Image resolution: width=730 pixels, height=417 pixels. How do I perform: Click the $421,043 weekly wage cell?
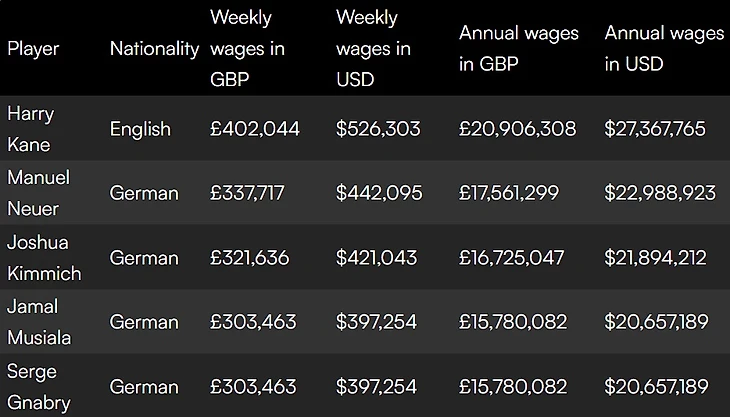(376, 258)
